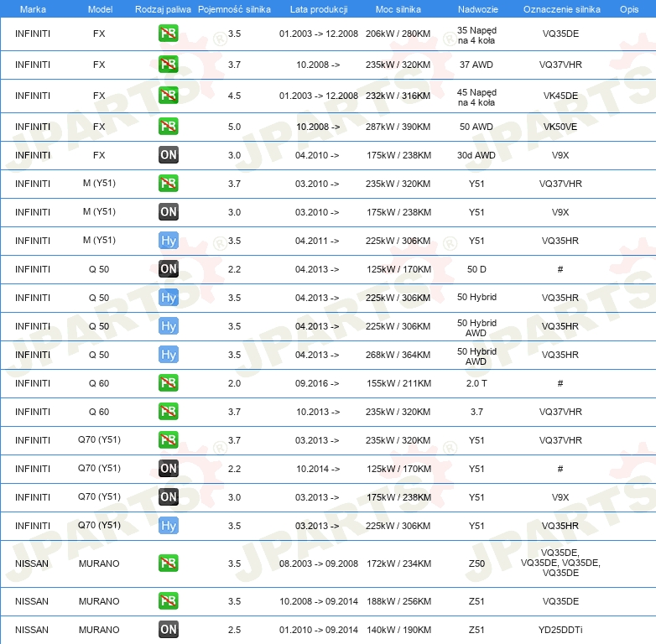
Task: Click the petrol icon in the FX 5.0 row
Action: tap(169, 127)
